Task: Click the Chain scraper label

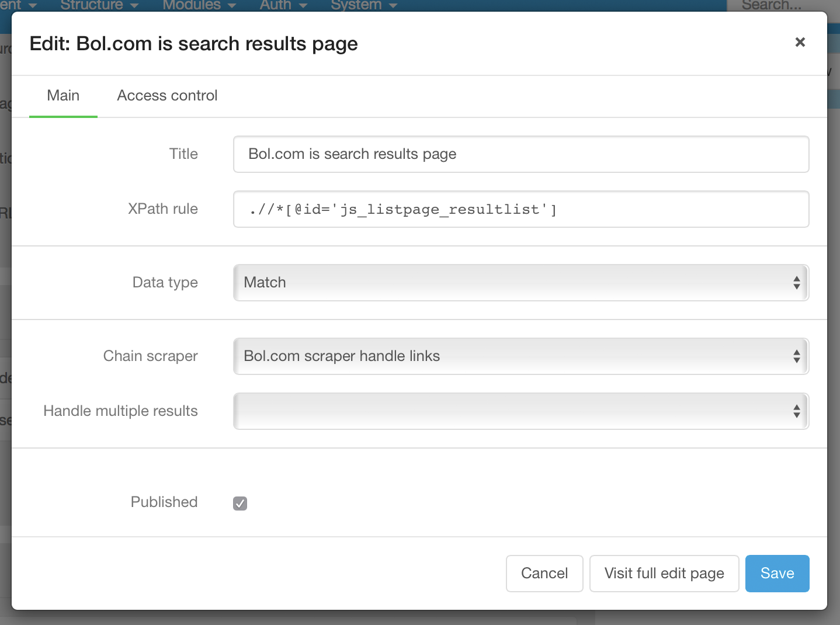Action: [x=151, y=356]
